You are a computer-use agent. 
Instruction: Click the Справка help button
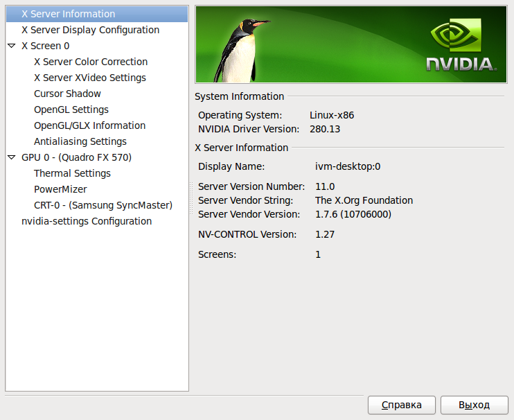[x=401, y=405]
